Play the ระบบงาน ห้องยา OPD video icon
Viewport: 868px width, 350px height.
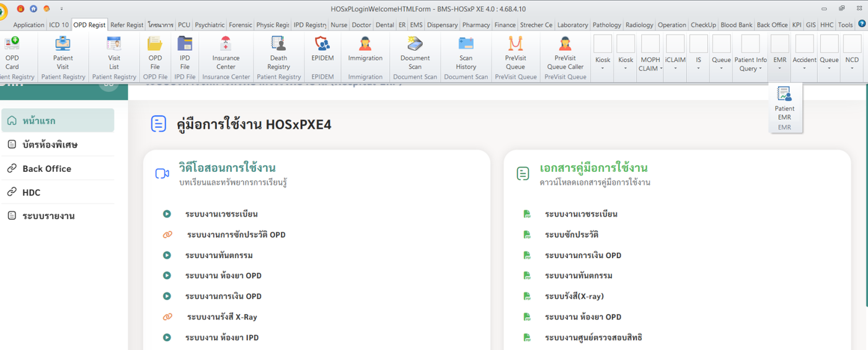[x=167, y=276]
